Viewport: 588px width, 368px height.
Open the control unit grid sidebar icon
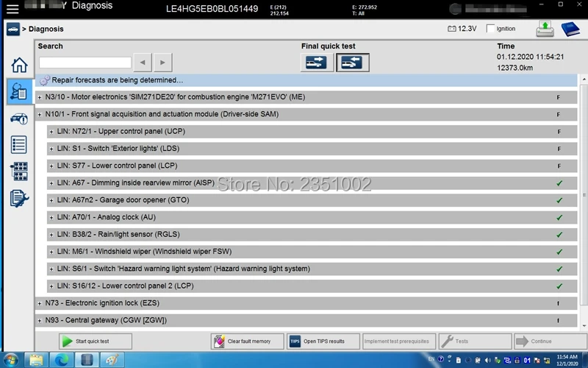(x=19, y=171)
